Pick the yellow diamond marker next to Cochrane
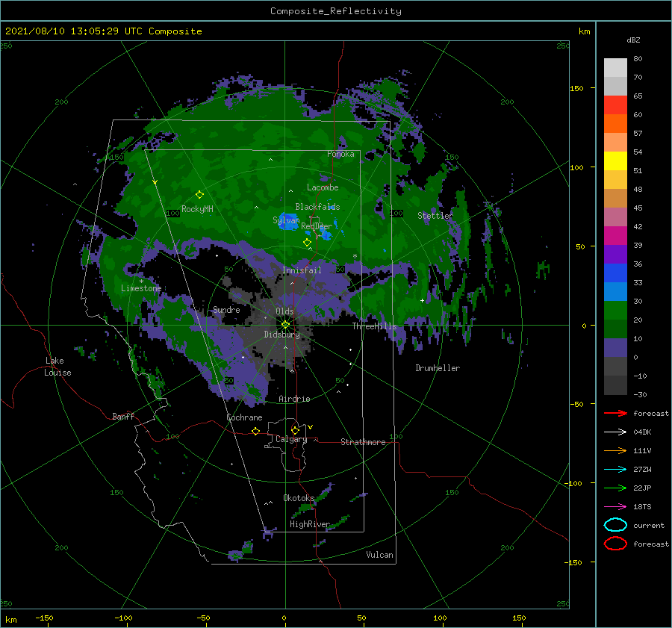Viewport: 672px width, 628px height. tap(255, 431)
